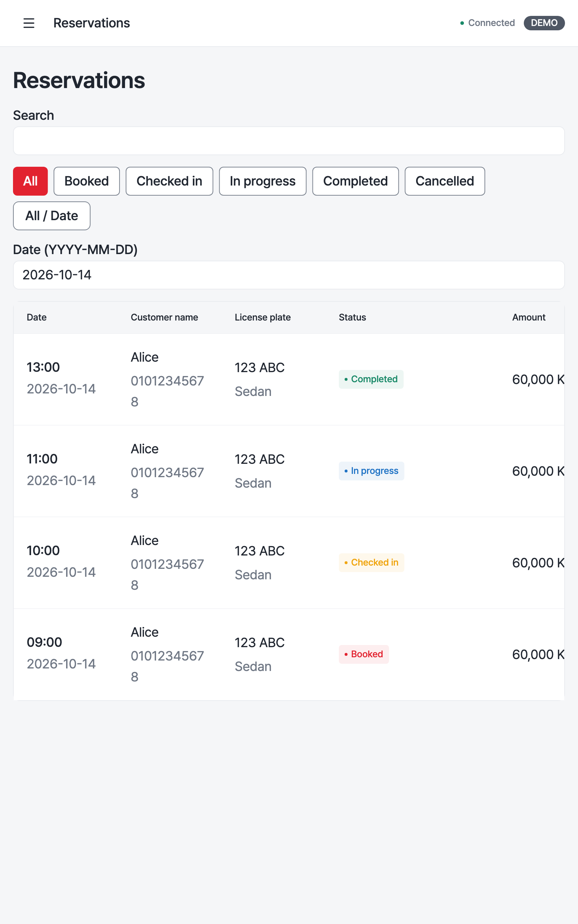The image size is (578, 924).
Task: Click the License plate column header
Action: click(x=263, y=317)
